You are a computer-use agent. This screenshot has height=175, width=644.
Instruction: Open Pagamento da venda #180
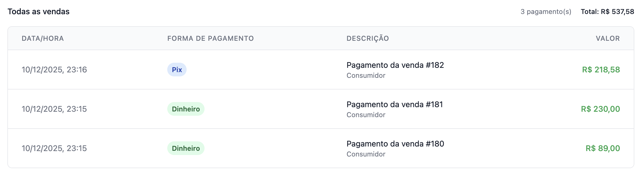coord(395,144)
